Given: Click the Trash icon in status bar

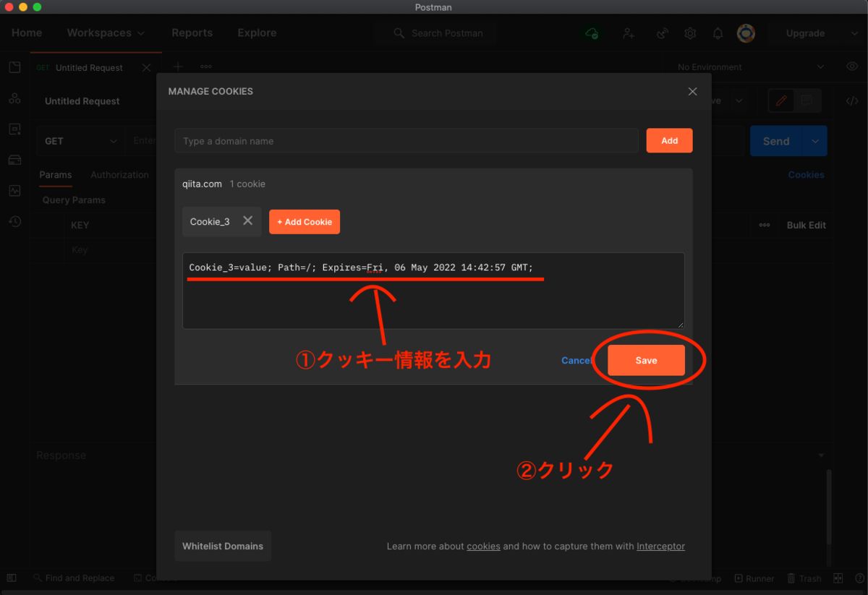Looking at the screenshot, I should pos(804,578).
